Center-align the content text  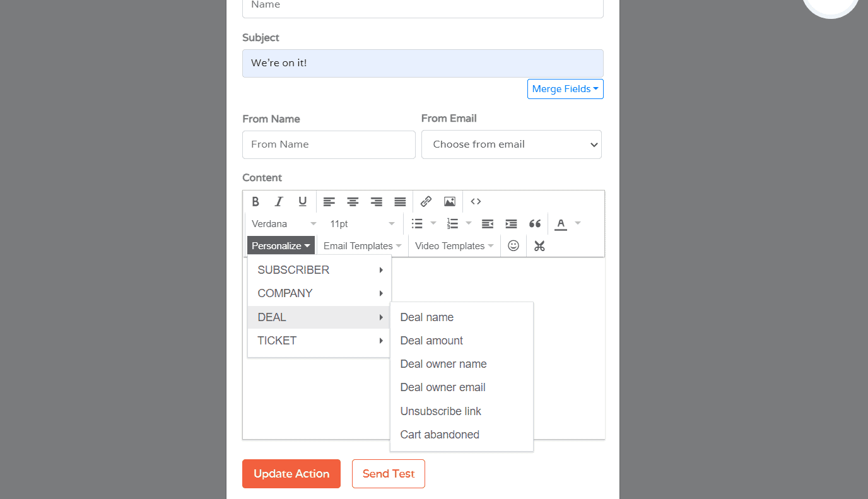pos(353,201)
